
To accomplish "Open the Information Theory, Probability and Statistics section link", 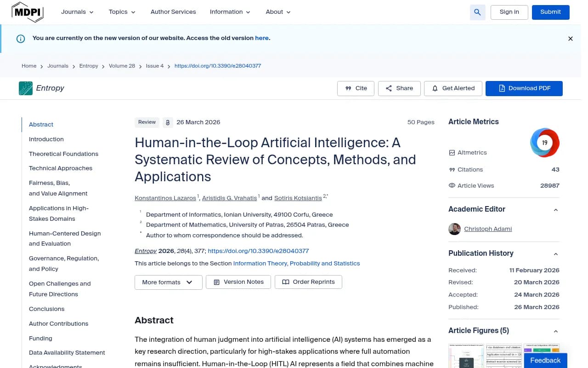I will (297, 264).
